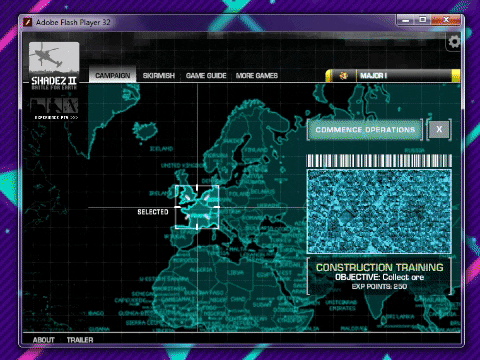Image resolution: width=480 pixels, height=360 pixels.
Task: Open the settings gear icon
Action: click(x=454, y=42)
